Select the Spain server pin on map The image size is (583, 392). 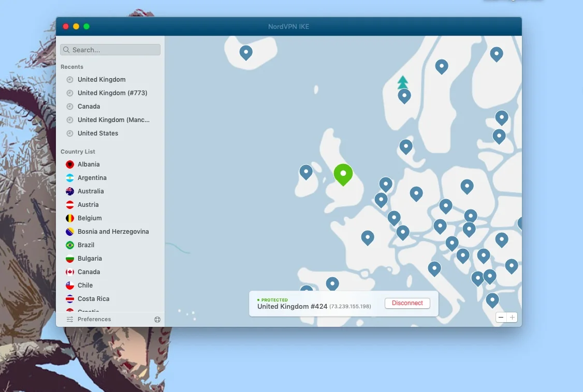(332, 284)
